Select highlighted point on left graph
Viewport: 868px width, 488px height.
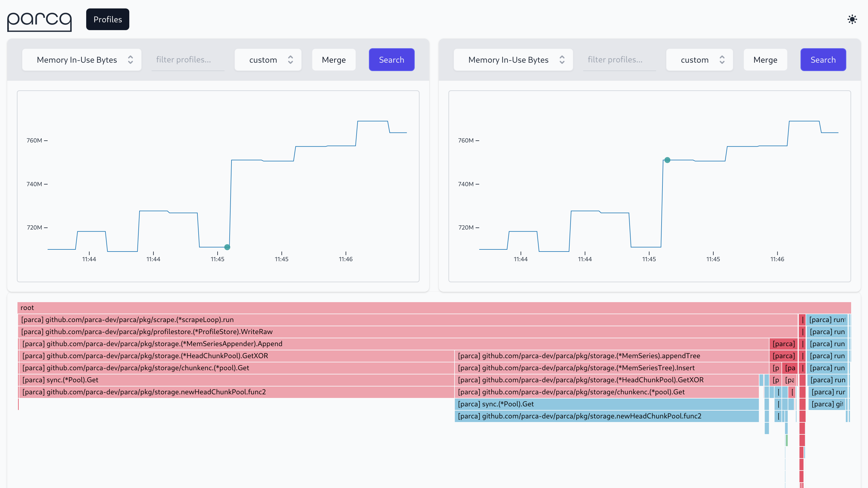(227, 247)
